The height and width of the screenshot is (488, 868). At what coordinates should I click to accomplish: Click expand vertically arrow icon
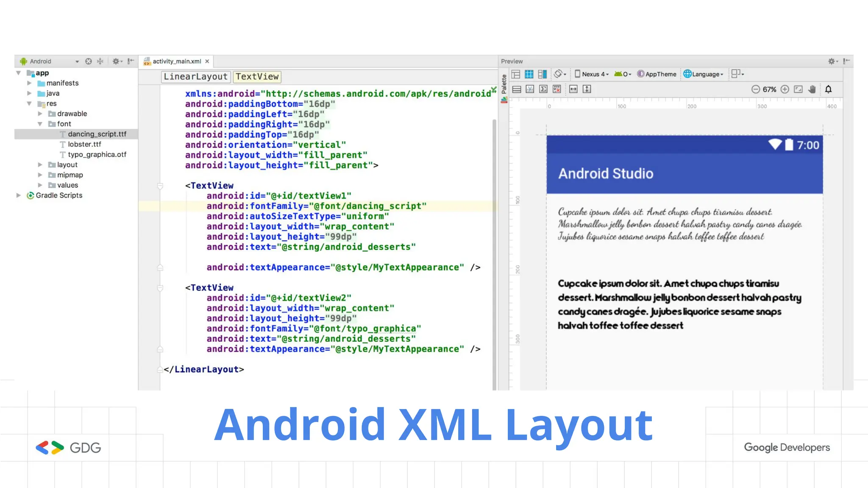tap(587, 89)
